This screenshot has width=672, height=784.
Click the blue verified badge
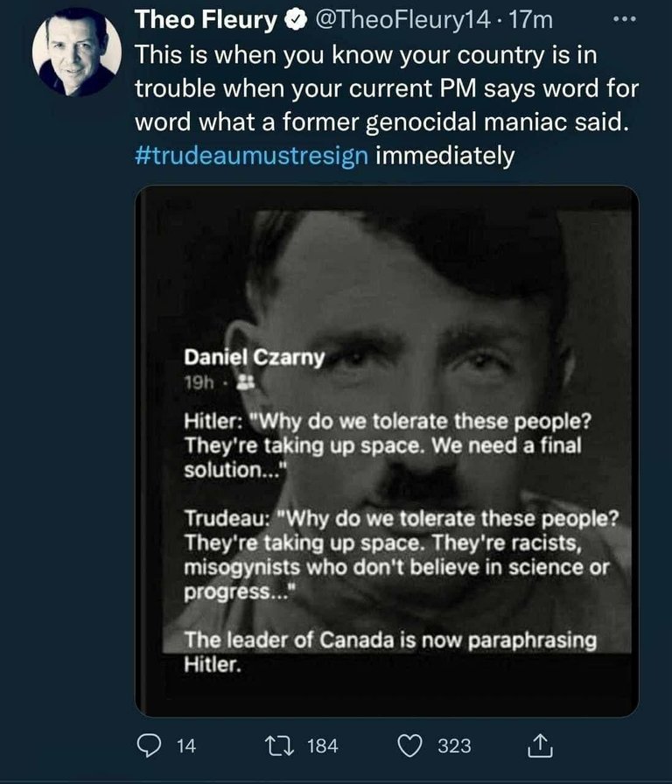coord(296,20)
